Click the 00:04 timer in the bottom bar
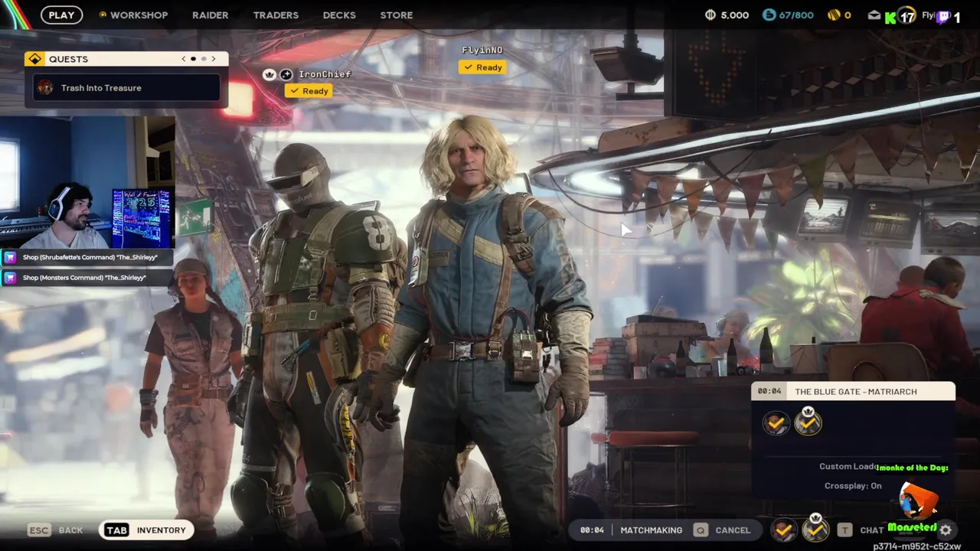The height and width of the screenshot is (551, 980). 592,530
